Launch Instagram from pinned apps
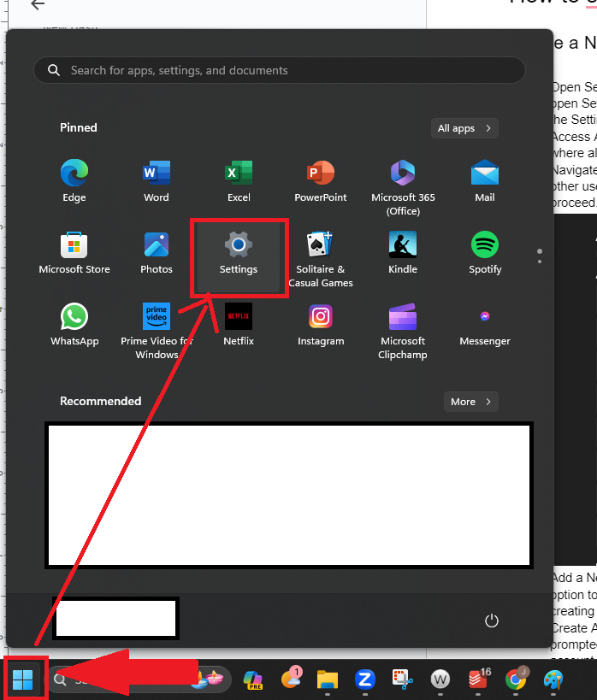597x700 pixels. (321, 325)
